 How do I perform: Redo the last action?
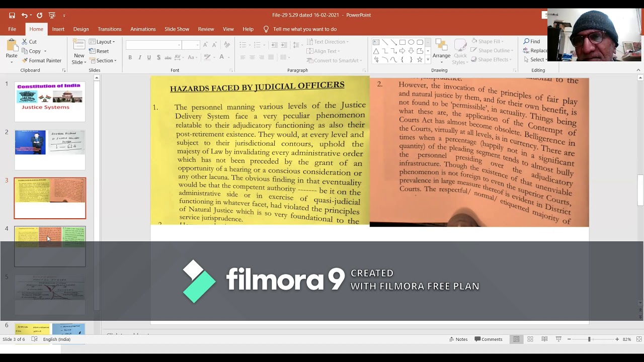[39, 15]
